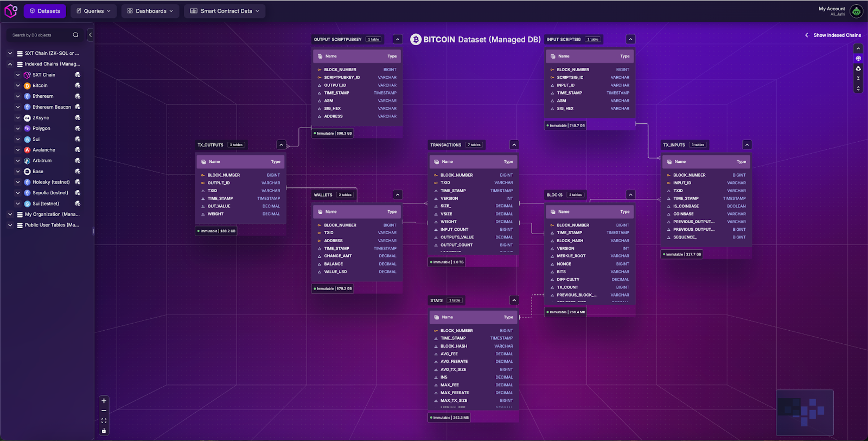Click the copy-query icon next to Ethereum Beacon
The width and height of the screenshot is (868, 441).
coord(78,107)
